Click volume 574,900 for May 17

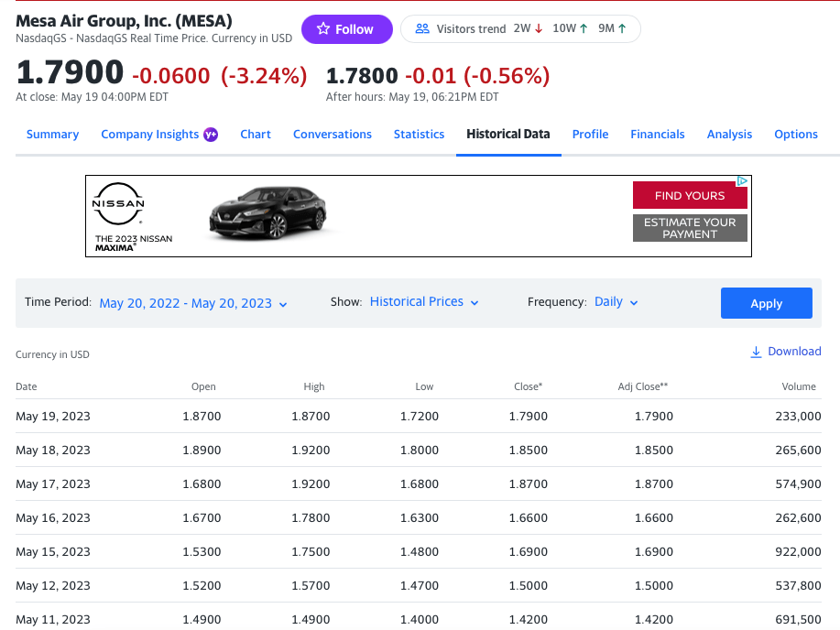coord(798,484)
